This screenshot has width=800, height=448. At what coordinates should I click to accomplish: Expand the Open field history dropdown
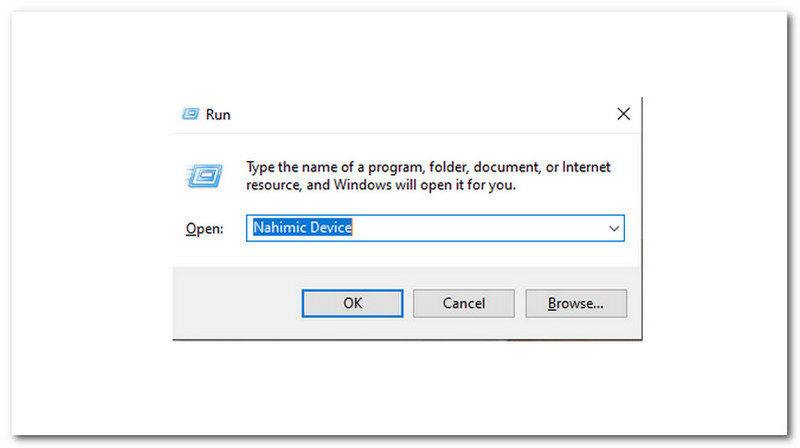614,229
